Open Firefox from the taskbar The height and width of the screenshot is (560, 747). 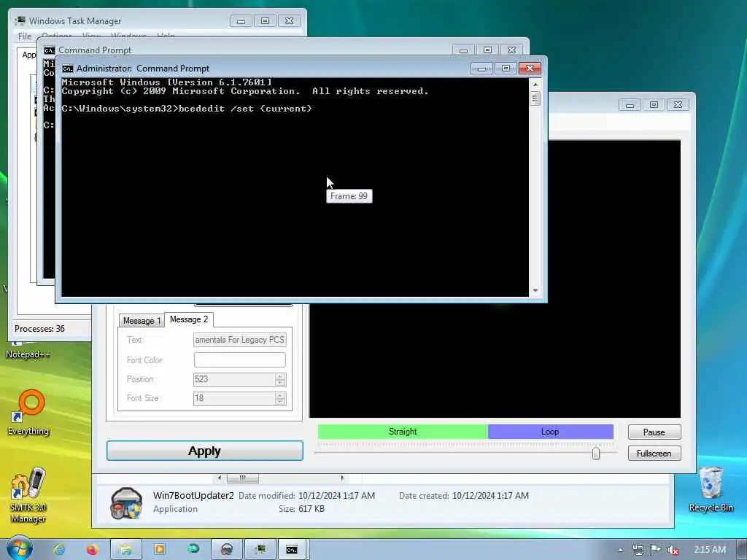point(93,550)
